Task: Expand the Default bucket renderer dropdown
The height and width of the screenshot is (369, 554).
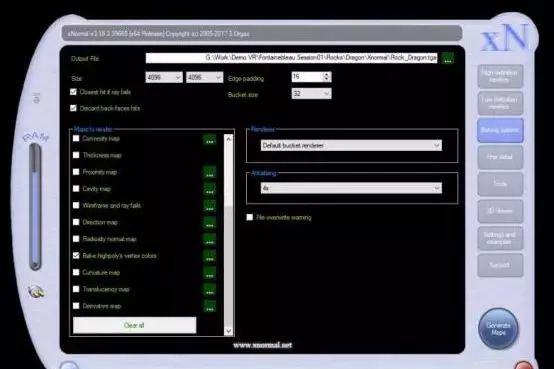Action: (x=351, y=146)
